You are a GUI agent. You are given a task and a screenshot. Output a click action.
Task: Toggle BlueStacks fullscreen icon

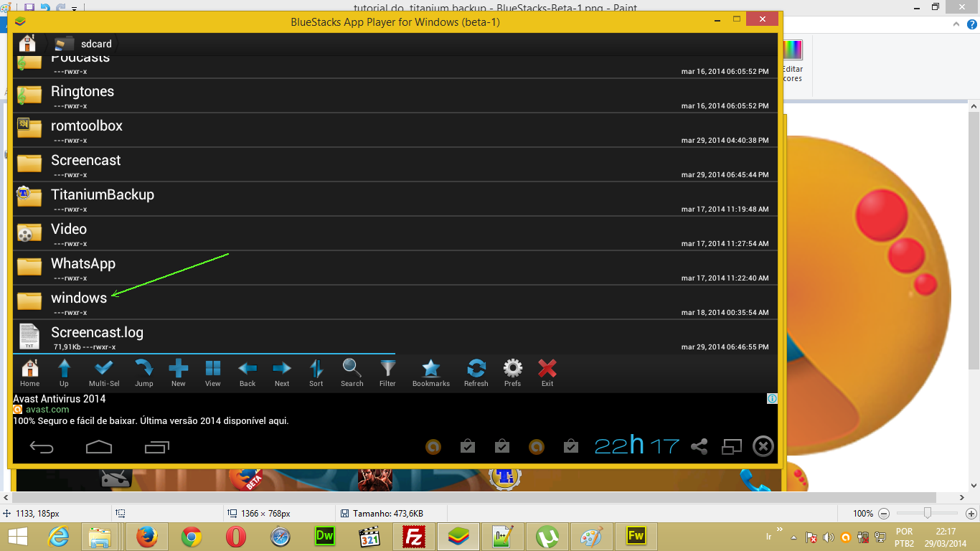pyautogui.click(x=731, y=447)
